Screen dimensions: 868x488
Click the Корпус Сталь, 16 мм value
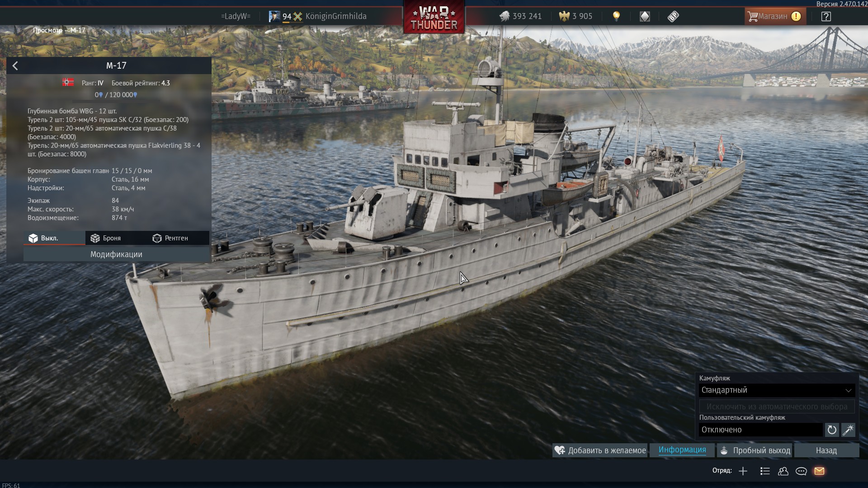coord(130,179)
